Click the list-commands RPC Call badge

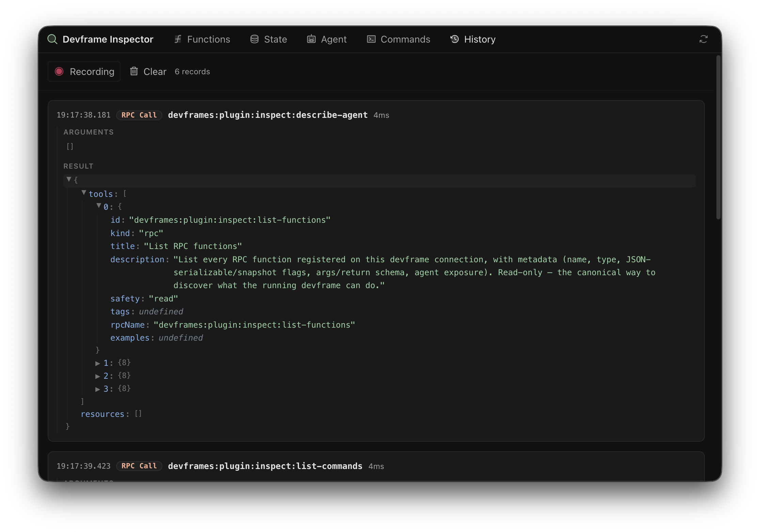point(139,466)
